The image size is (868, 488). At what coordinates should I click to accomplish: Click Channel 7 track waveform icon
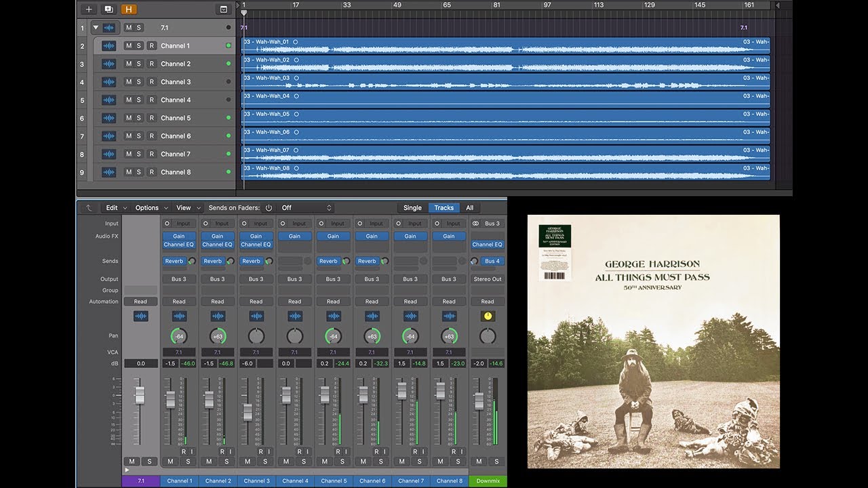point(109,154)
